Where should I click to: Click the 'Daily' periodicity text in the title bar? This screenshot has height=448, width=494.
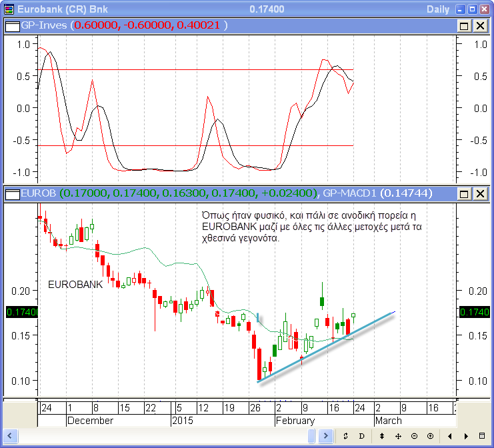point(438,9)
